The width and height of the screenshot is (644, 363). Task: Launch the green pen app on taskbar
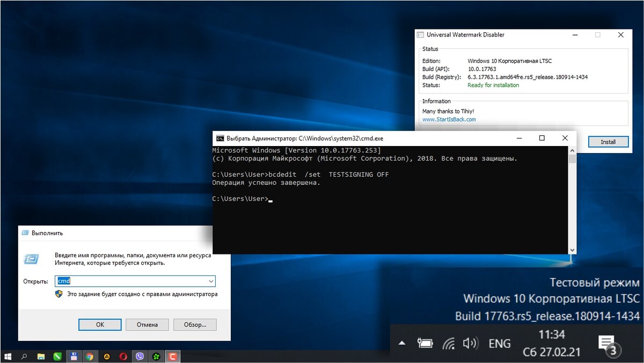pos(57,357)
